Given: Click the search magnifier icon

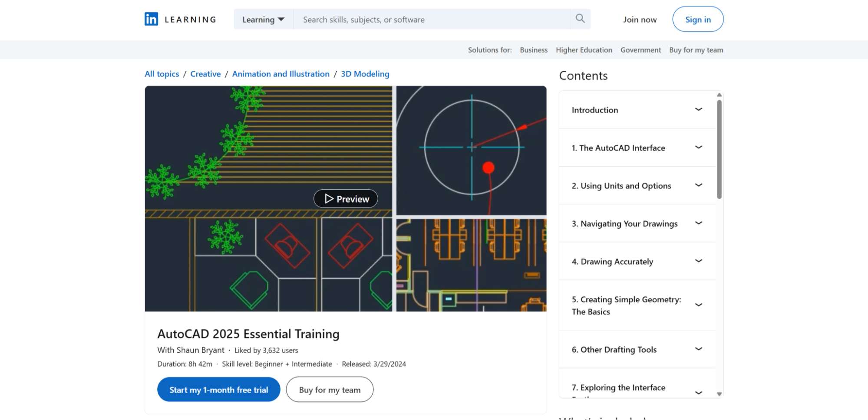Looking at the screenshot, I should click(580, 19).
